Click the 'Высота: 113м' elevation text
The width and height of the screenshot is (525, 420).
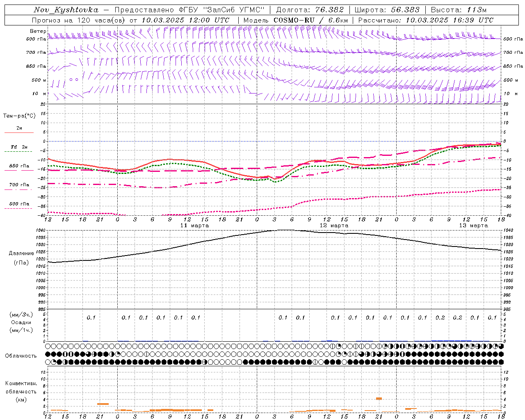coord(459,10)
